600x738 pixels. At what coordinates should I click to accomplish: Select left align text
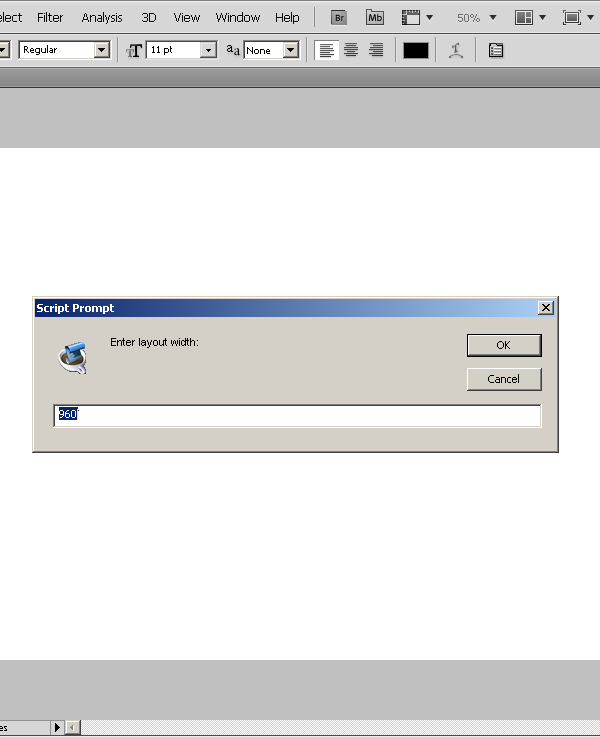pyautogui.click(x=327, y=50)
